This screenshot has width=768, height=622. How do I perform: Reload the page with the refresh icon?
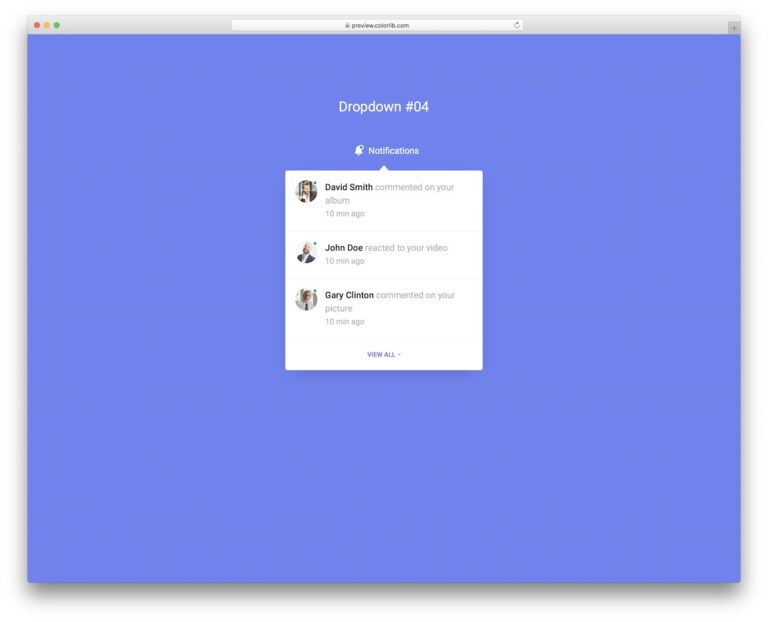(x=517, y=25)
